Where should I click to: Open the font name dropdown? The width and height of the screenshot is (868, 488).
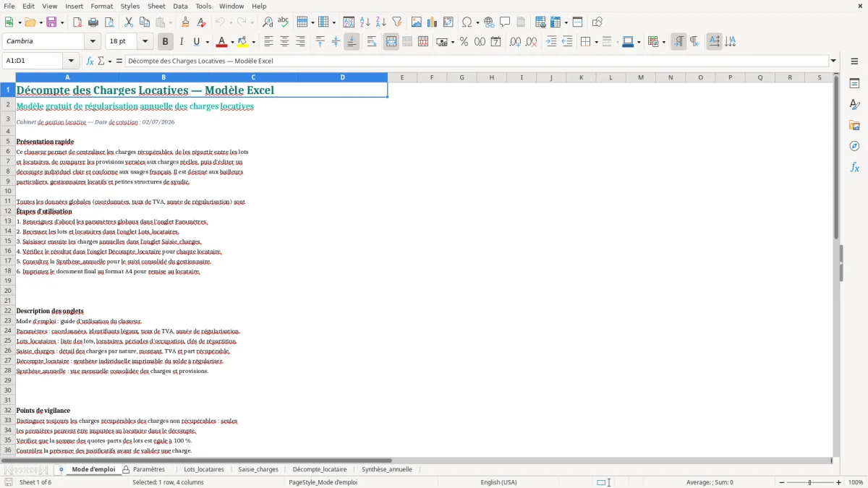click(92, 42)
